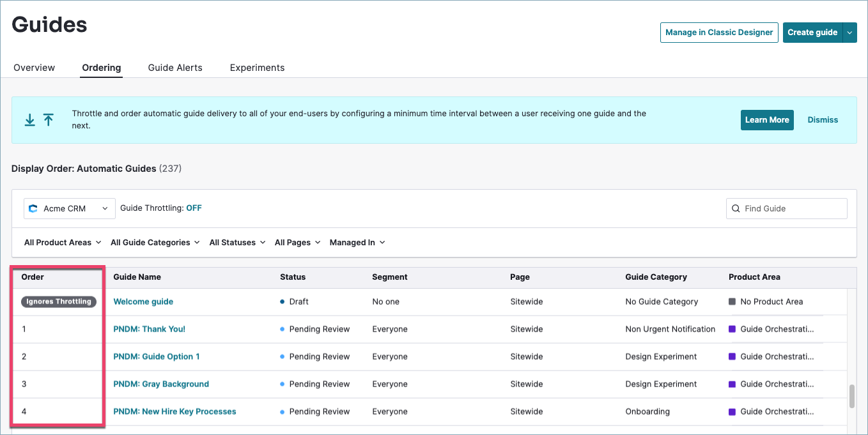Dismiss the throttling info banner
868x435 pixels.
(823, 120)
